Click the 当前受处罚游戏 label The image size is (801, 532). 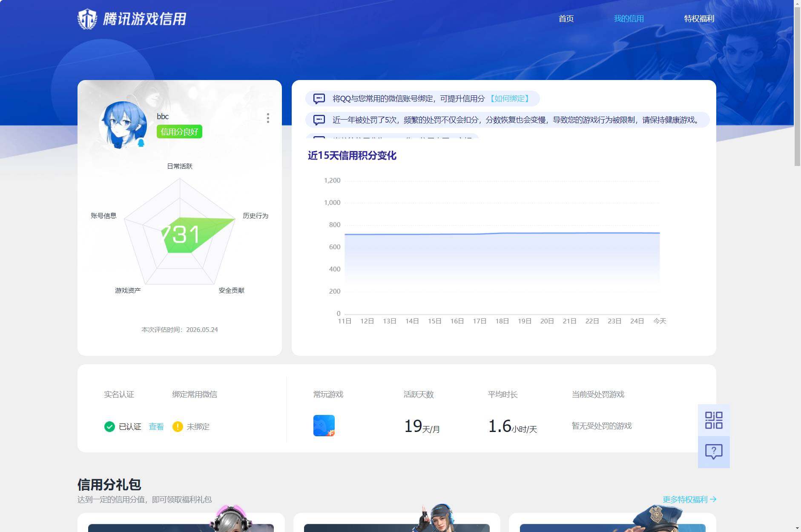pos(598,395)
